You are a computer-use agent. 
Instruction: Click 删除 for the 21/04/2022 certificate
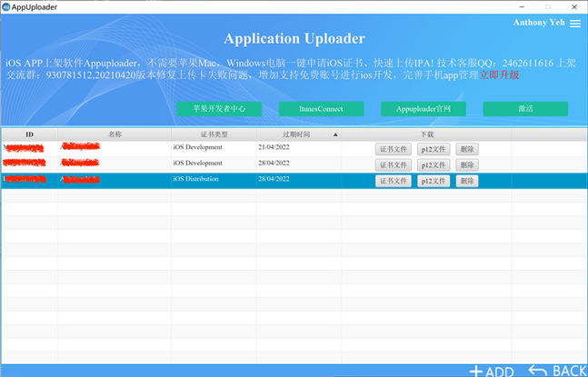[x=467, y=149]
